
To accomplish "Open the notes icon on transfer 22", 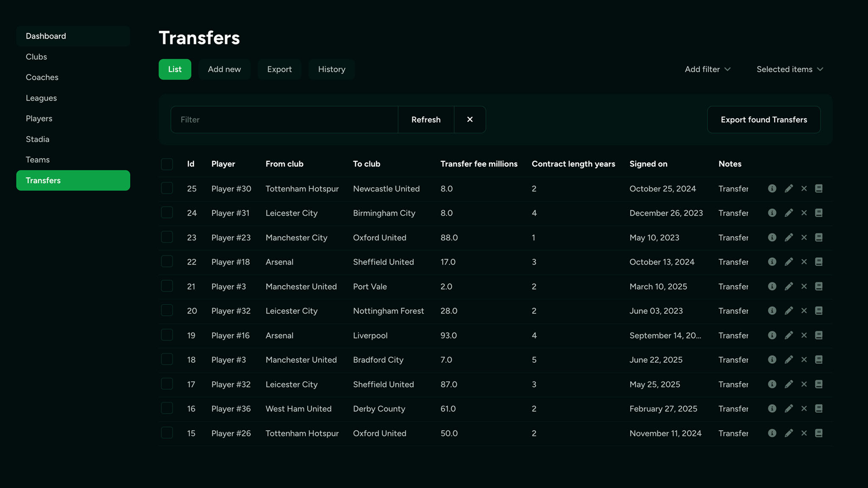I will click(819, 262).
